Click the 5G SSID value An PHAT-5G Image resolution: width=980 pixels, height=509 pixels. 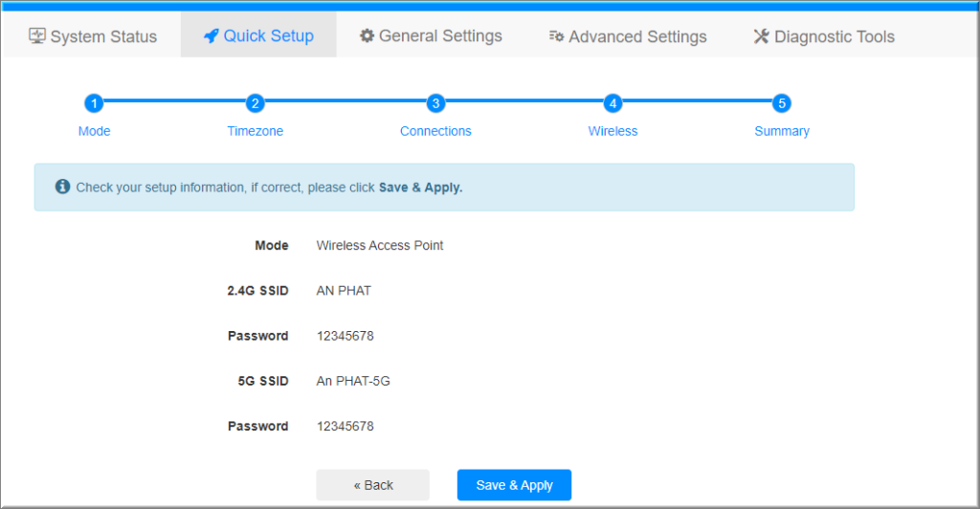pos(353,381)
